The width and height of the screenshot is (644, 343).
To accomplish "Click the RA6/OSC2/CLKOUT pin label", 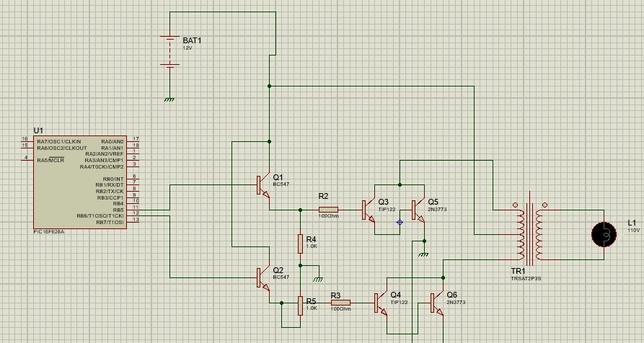I will 61,148.
